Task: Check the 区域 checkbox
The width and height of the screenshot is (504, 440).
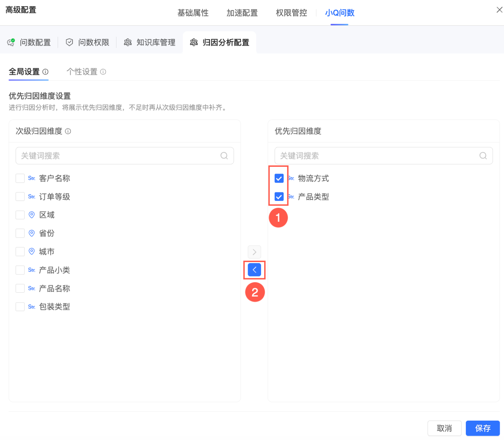Action: tap(20, 215)
